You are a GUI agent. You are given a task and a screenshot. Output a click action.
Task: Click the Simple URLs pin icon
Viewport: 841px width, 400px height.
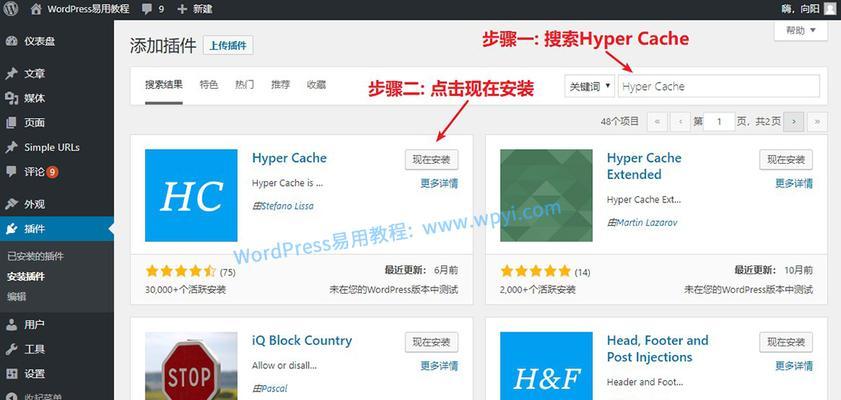11,147
